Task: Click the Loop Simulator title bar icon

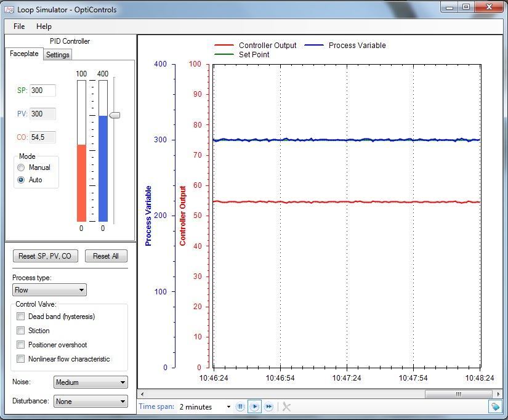Action: (9, 9)
